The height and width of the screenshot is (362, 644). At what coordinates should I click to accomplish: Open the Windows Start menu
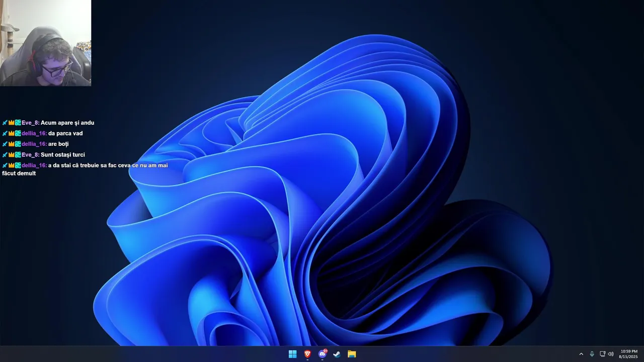click(x=292, y=354)
